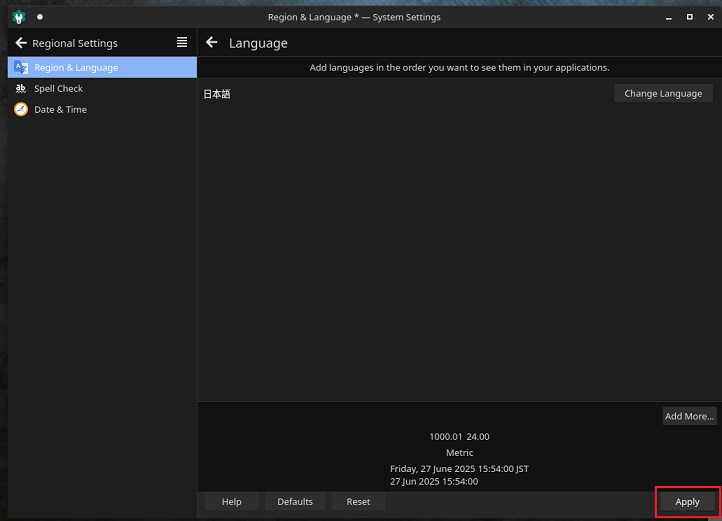Click the Region & Language translate icon
722x521 pixels.
[21, 67]
